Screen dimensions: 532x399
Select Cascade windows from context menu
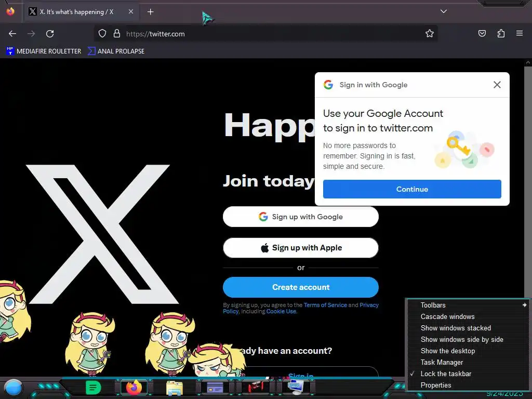point(468,316)
